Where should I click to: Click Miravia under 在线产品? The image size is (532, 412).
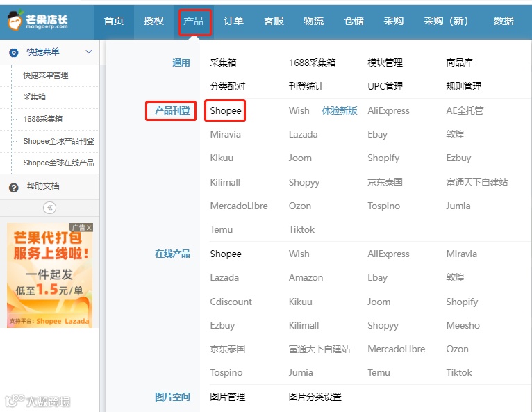[461, 254]
